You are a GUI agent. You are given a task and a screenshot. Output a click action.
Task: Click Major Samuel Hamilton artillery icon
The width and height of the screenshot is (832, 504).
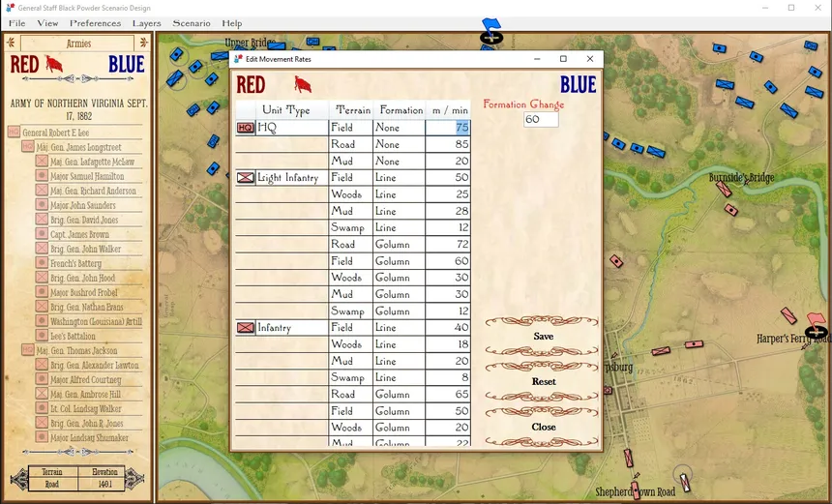click(x=42, y=176)
